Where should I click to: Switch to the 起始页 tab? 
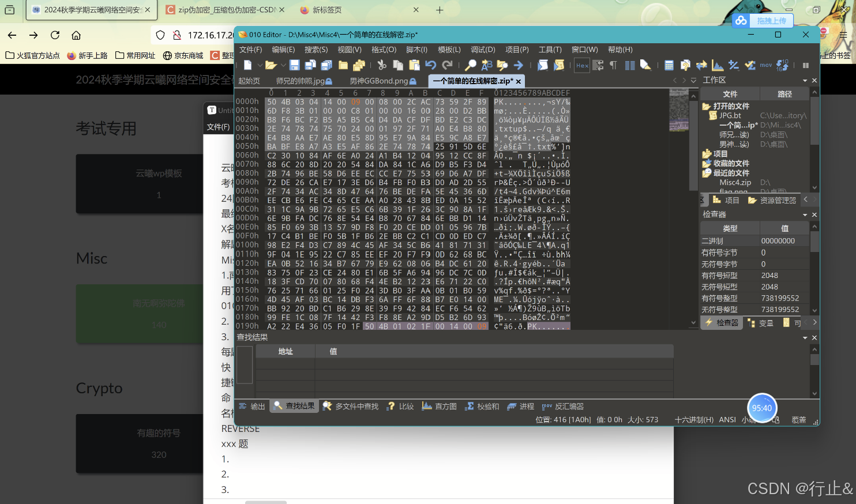pyautogui.click(x=249, y=81)
